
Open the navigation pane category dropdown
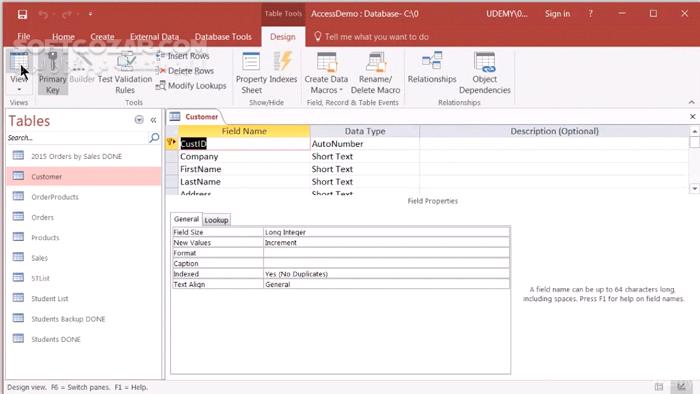click(139, 120)
